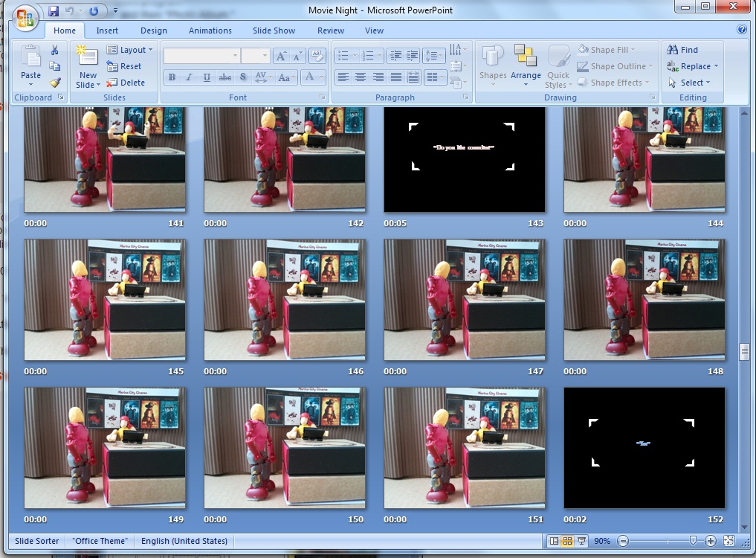Viewport: 756px width, 558px height.
Task: Click the Format Painter icon
Action: tap(54, 83)
